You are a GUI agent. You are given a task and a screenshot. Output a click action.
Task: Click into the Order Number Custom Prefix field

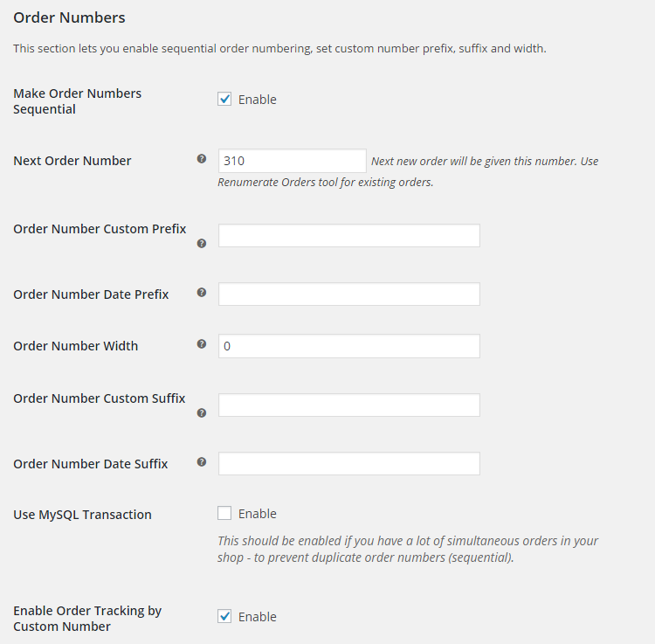tap(348, 236)
